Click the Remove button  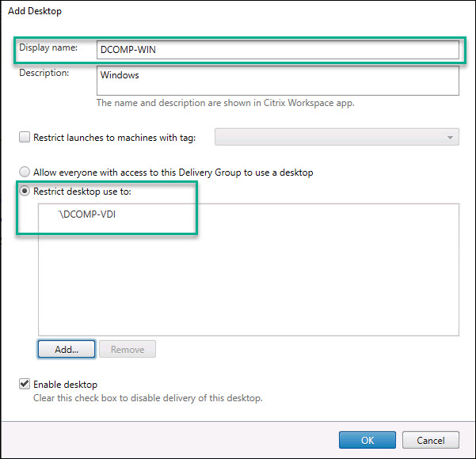[127, 349]
